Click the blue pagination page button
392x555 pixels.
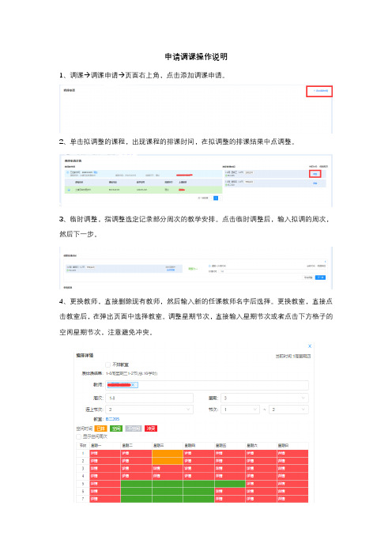coord(216,198)
